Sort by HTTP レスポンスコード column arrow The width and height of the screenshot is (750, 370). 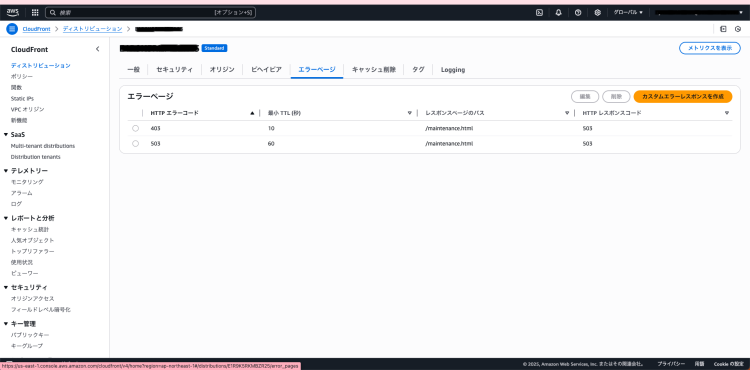(727, 113)
